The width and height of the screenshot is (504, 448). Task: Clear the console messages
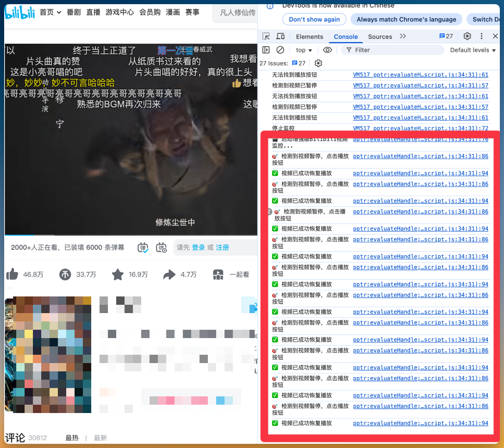coord(280,50)
